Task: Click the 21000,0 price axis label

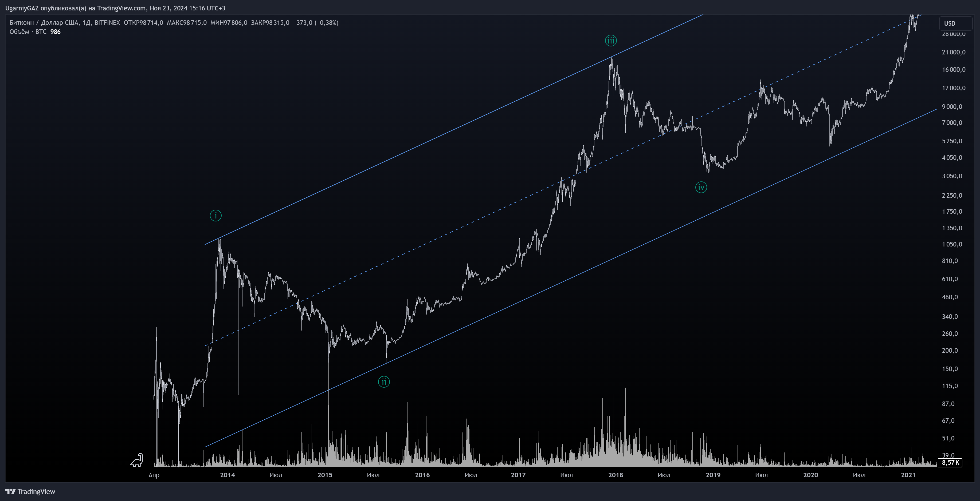Action: point(953,52)
